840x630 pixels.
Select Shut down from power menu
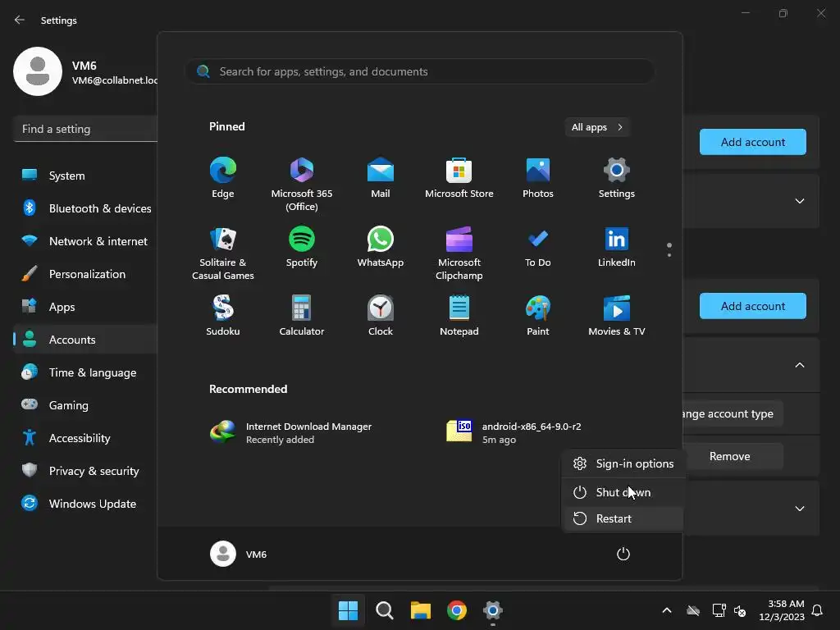coord(623,492)
